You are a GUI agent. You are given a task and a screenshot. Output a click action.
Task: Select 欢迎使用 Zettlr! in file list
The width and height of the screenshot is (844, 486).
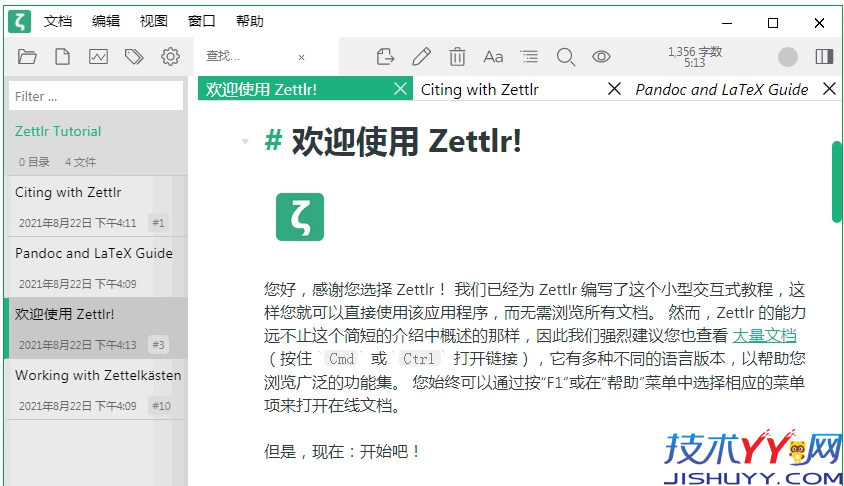pyautogui.click(x=96, y=328)
